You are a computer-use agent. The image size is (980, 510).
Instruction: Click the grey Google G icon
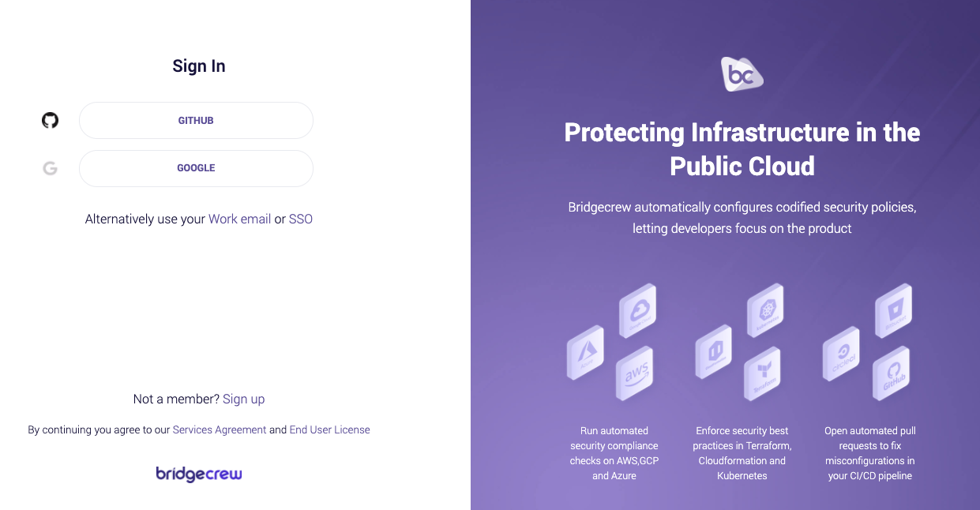(x=51, y=168)
